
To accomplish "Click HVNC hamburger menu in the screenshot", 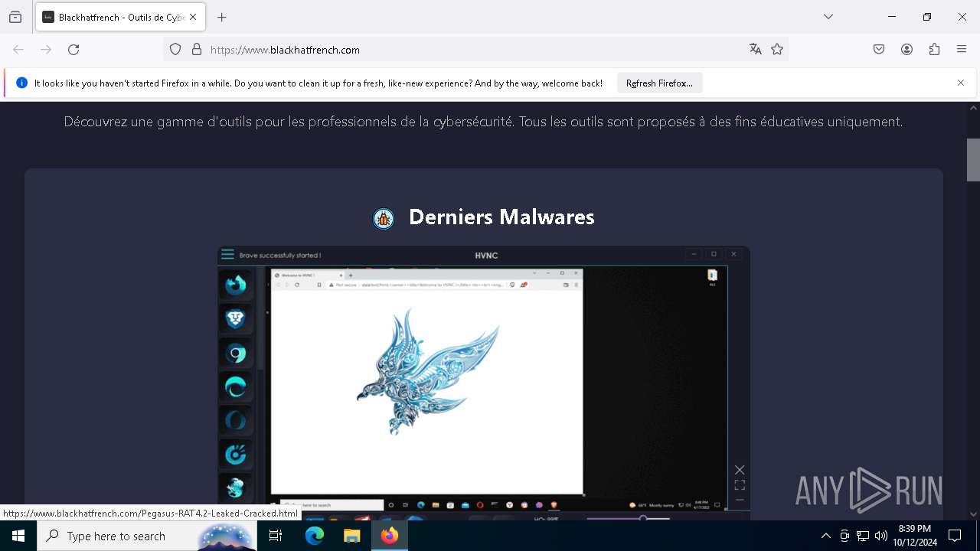I will point(227,255).
